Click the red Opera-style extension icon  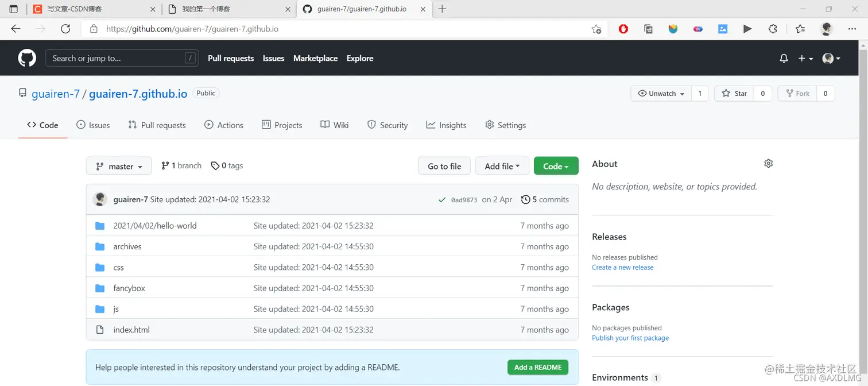point(623,29)
